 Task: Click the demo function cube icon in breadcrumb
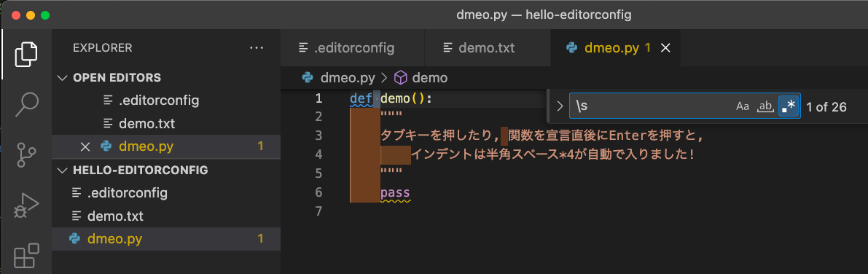tap(400, 77)
